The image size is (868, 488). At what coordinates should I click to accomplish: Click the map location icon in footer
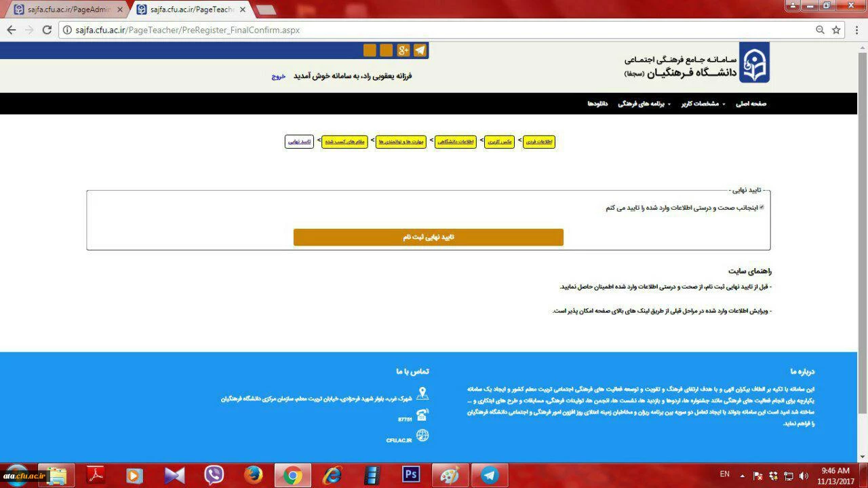click(422, 394)
